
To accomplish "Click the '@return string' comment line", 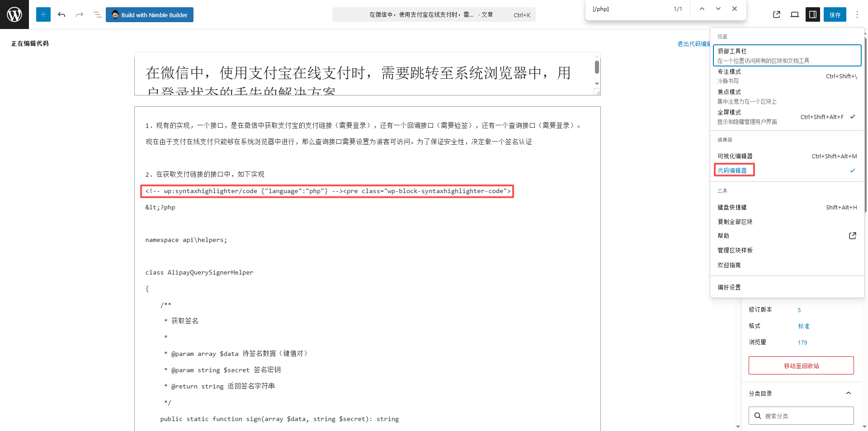I will point(219,386).
